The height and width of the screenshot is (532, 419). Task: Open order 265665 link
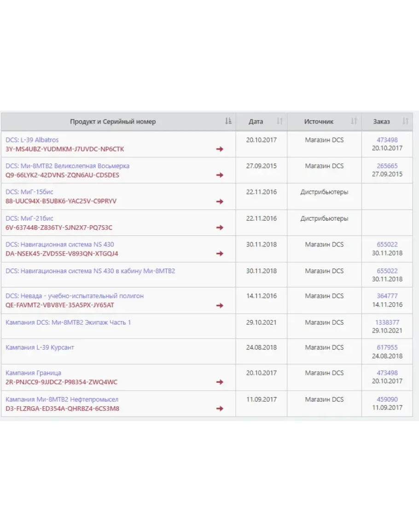387,166
